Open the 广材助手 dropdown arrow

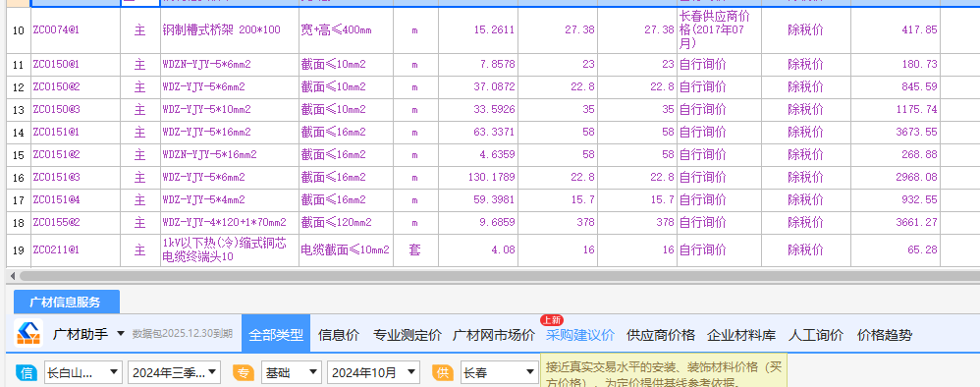click(x=121, y=334)
